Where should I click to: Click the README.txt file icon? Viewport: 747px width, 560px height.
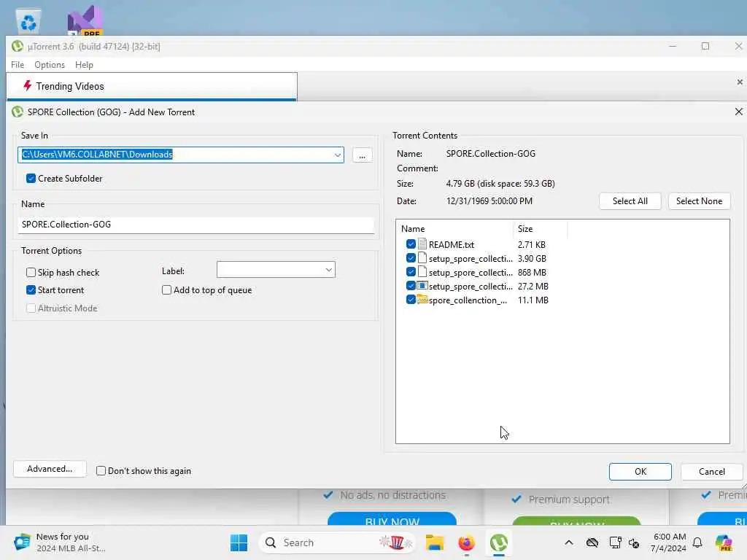pos(422,244)
